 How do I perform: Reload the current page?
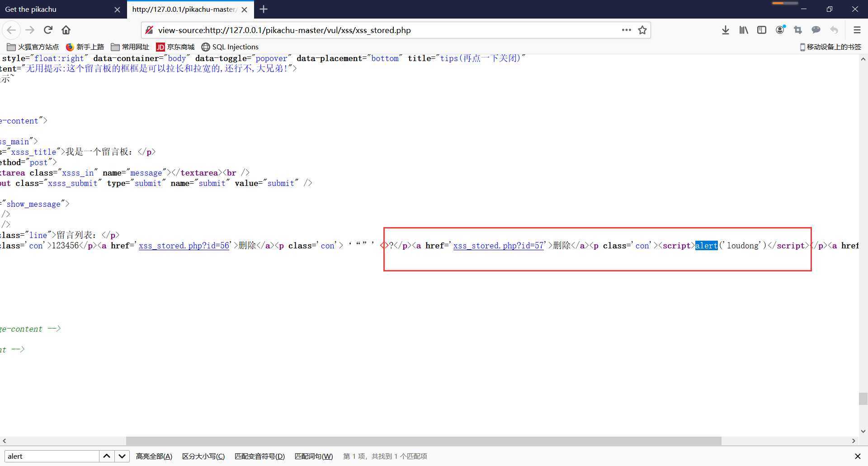[x=48, y=30]
